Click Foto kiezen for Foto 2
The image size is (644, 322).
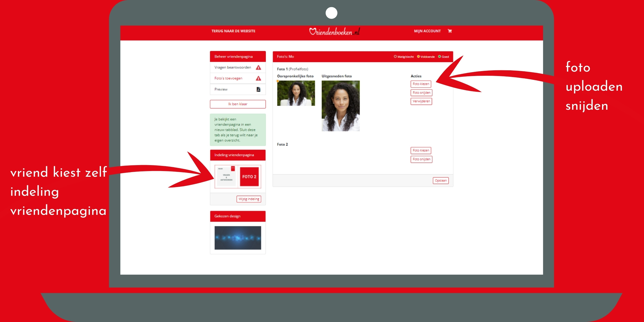[x=421, y=150]
